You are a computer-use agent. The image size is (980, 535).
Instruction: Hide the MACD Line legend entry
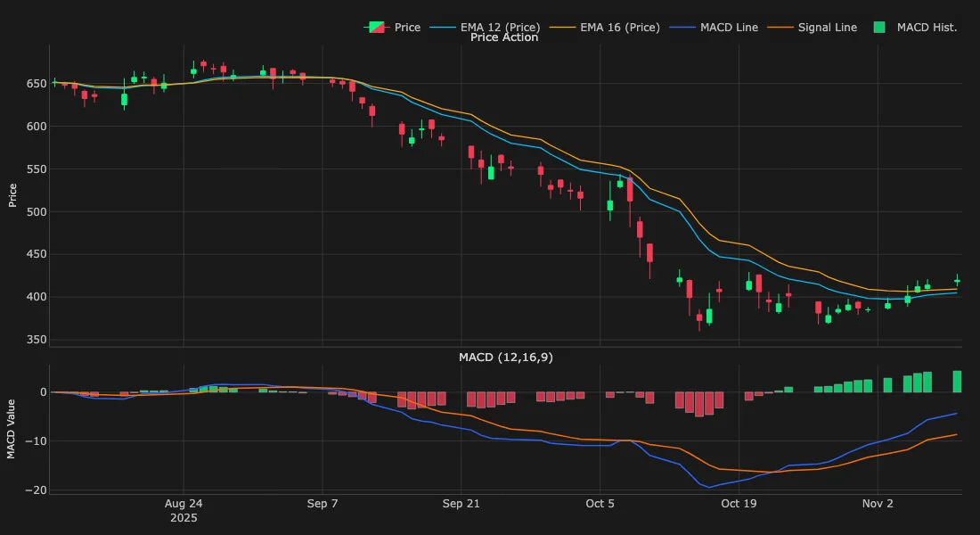(714, 28)
